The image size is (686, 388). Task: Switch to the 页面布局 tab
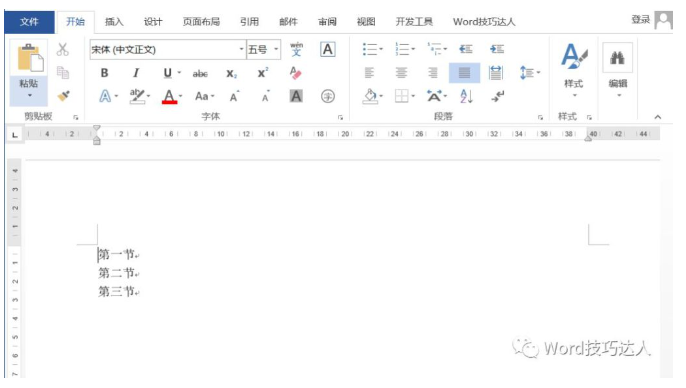201,21
